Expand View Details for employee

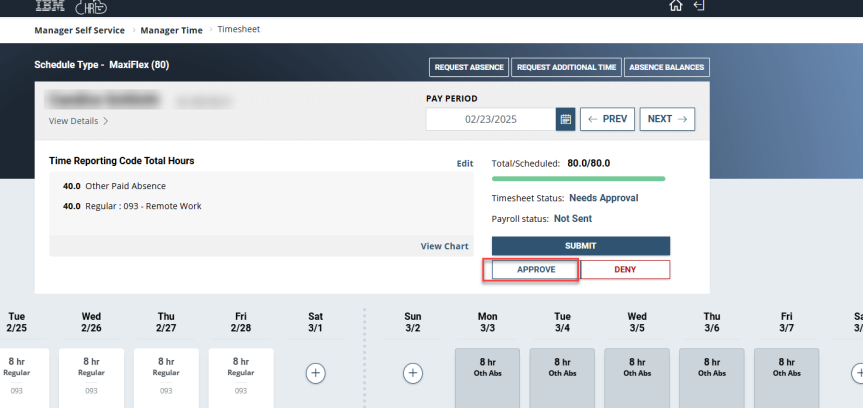pyautogui.click(x=79, y=121)
